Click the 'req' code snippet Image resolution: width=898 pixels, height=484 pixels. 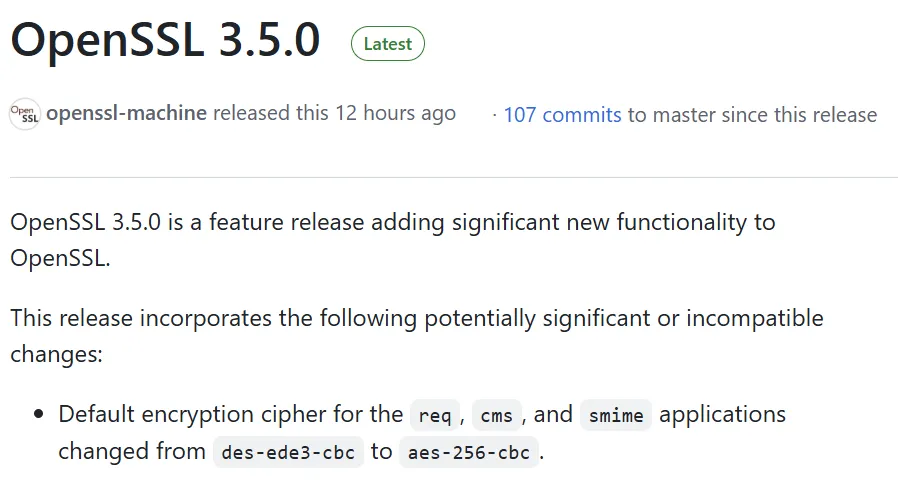[x=434, y=415]
